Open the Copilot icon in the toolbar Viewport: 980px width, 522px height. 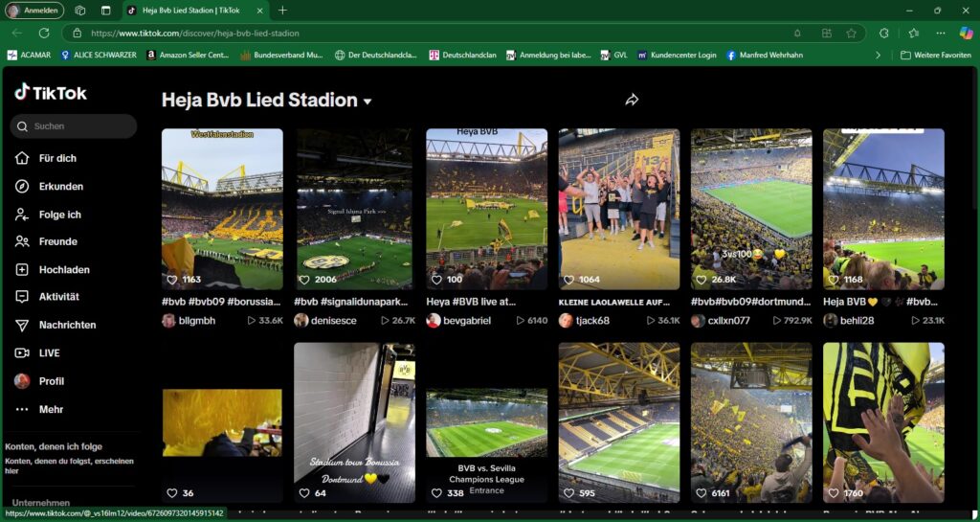pyautogui.click(x=967, y=34)
